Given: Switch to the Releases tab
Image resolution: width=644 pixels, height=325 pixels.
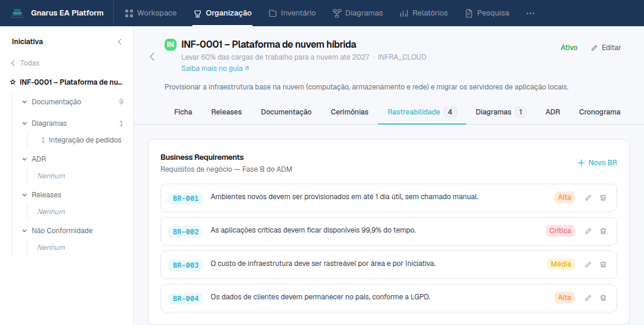Looking at the screenshot, I should coord(227,112).
